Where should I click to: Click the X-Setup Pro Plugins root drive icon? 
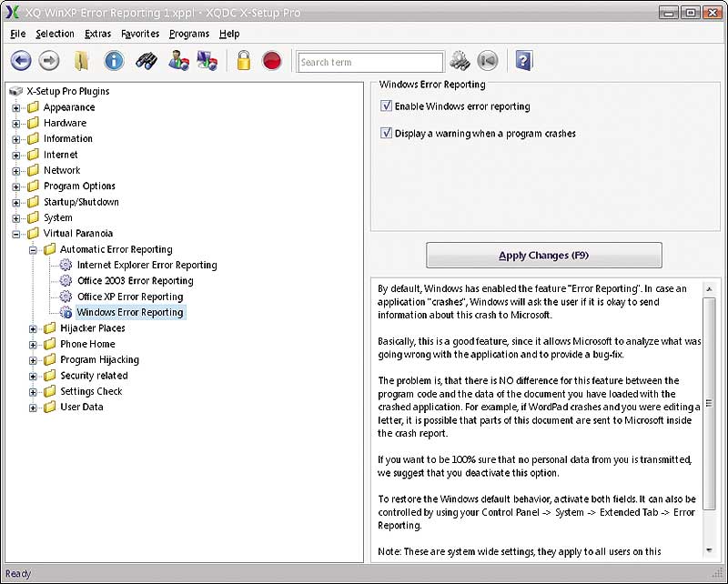(15, 91)
